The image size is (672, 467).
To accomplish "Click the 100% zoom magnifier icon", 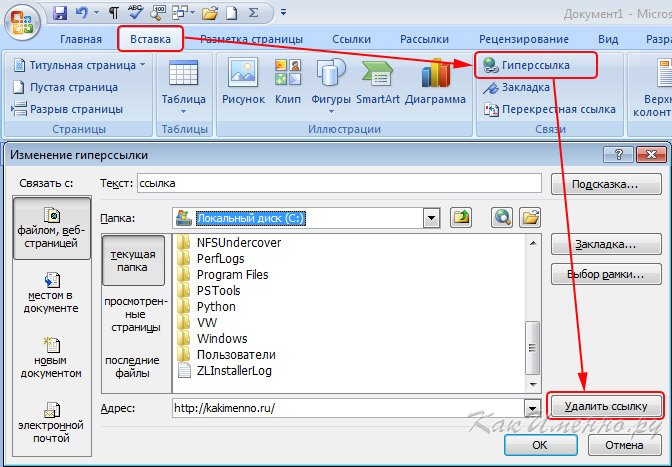I will tap(158, 12).
